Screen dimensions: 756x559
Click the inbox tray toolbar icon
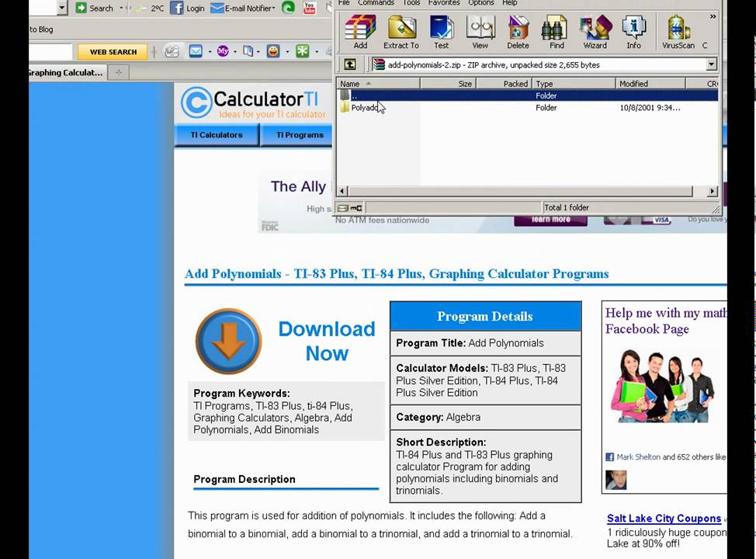pyautogui.click(x=172, y=51)
